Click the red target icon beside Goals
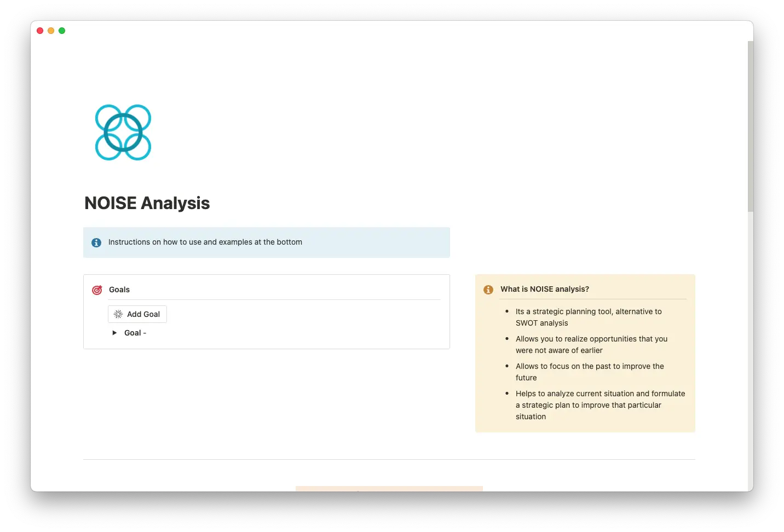 click(x=97, y=290)
